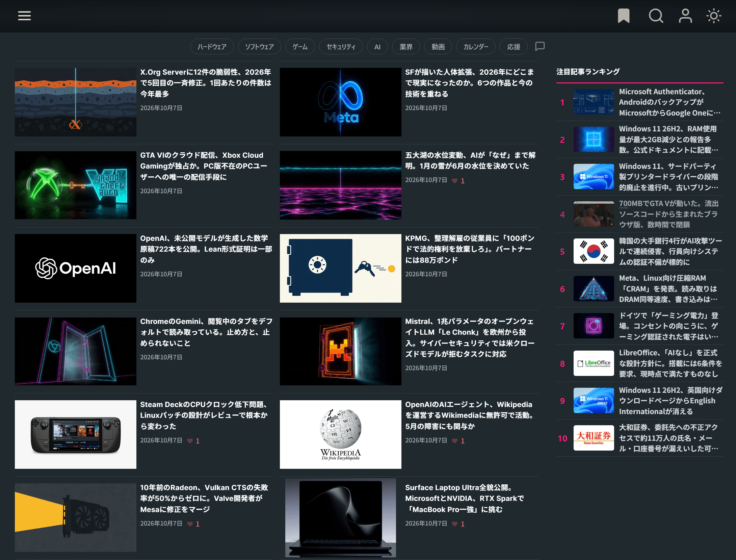Like the Wikipedia OpenAI agent article heart
This screenshot has width=736, height=560.
(455, 441)
